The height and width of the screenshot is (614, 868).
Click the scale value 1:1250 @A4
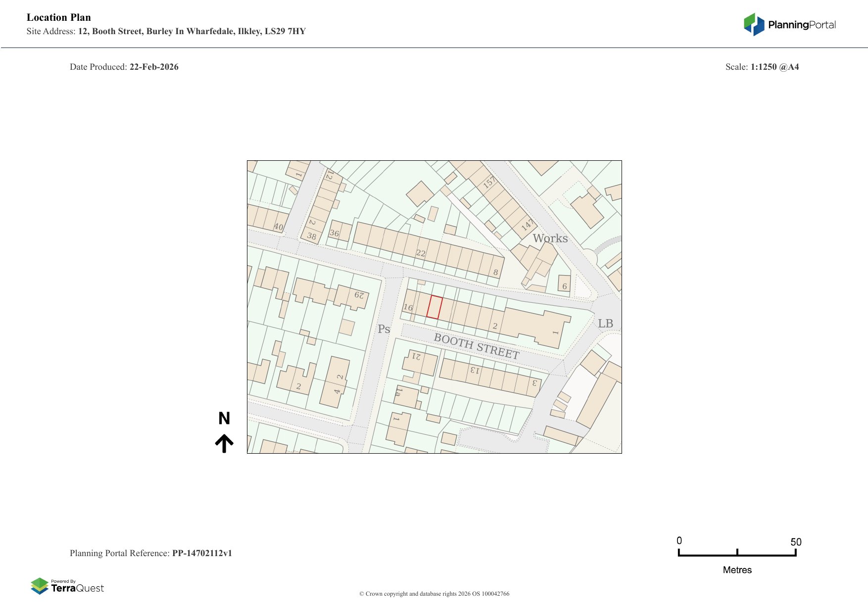point(774,67)
